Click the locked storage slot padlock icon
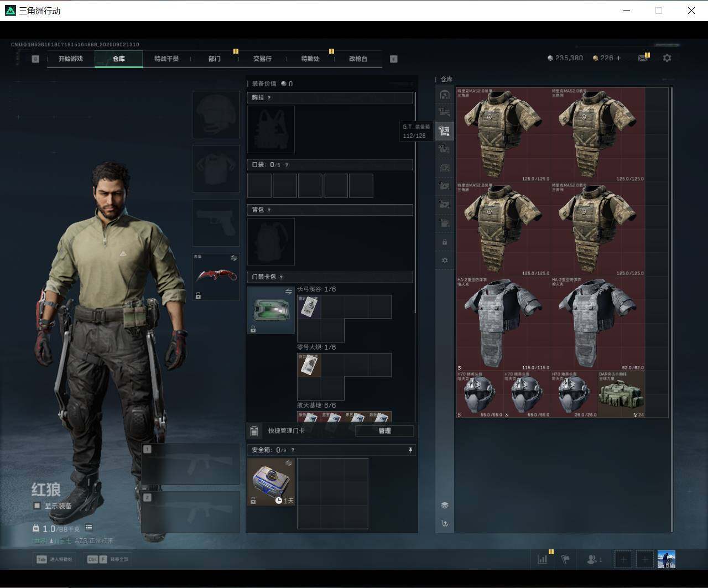The width and height of the screenshot is (708, 588). point(445,242)
